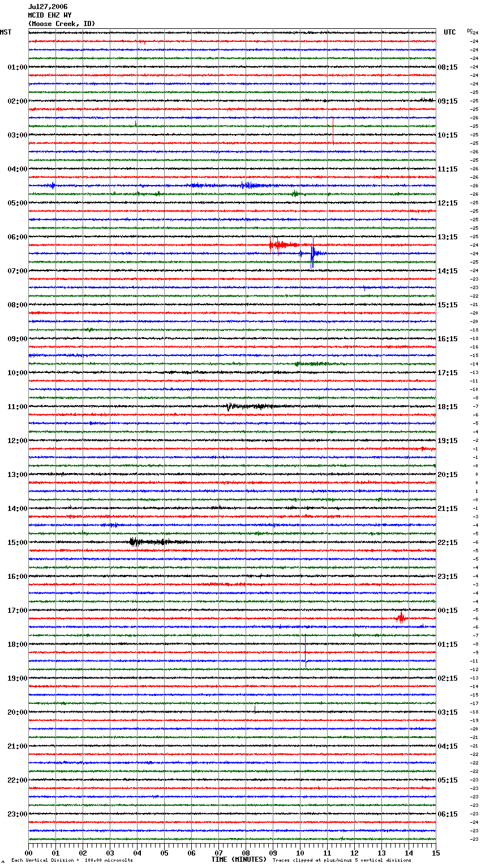Click the 10:15 UTC time label

click(448, 135)
